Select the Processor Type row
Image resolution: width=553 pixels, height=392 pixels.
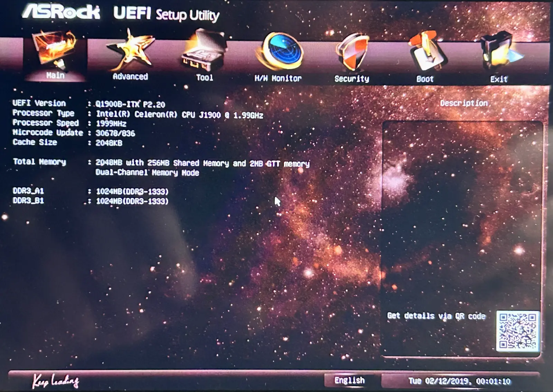coord(43,113)
